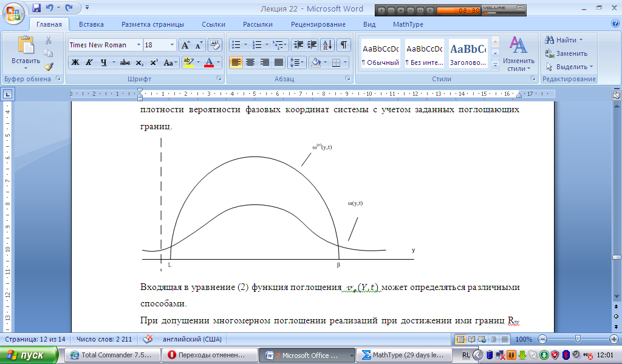Skip to next track in the media player
Image resolution: width=622 pixels, height=364 pixels.
click(x=420, y=10)
